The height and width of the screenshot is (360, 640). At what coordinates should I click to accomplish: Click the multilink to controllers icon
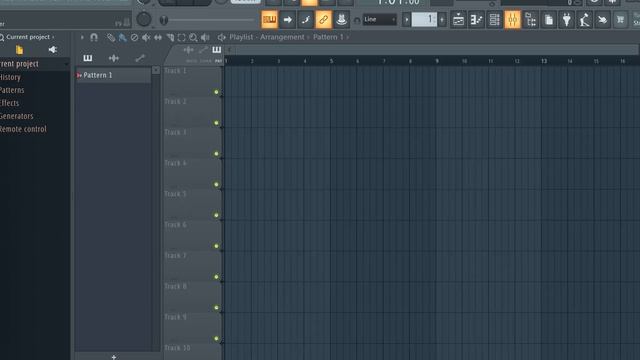point(341,20)
